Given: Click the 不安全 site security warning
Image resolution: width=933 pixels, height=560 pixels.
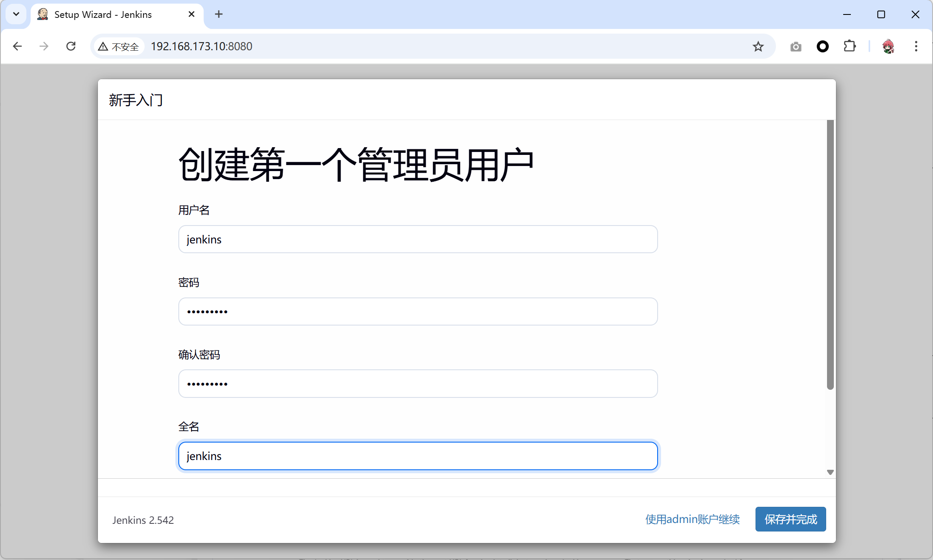Looking at the screenshot, I should [x=119, y=46].
